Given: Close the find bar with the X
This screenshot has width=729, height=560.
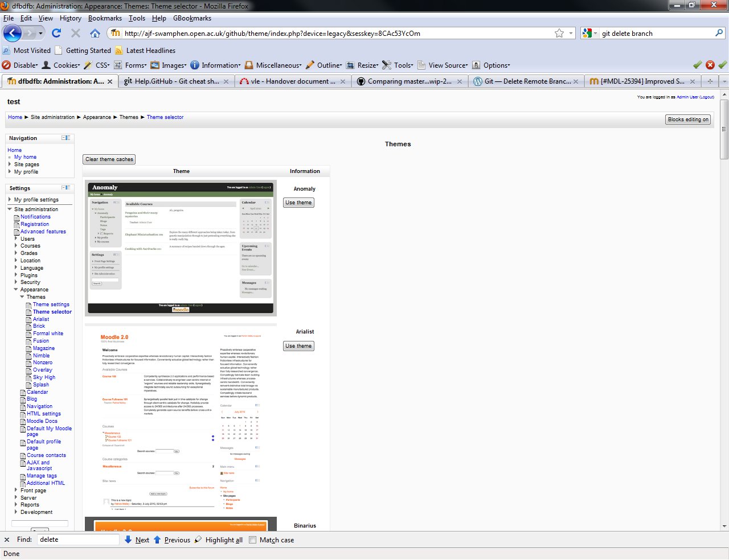Looking at the screenshot, I should coord(7,540).
